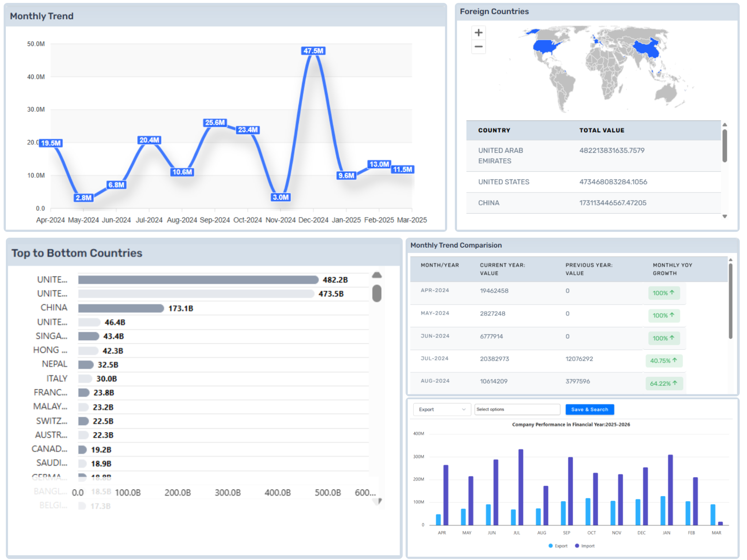747x560 pixels.
Task: Toggle the Import legend item
Action: click(585, 546)
